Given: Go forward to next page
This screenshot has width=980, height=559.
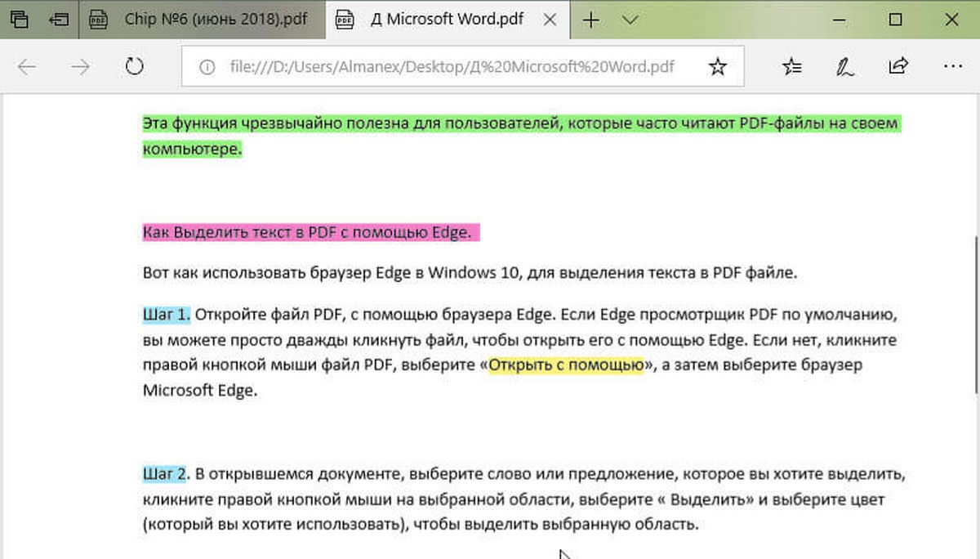Looking at the screenshot, I should tap(80, 67).
